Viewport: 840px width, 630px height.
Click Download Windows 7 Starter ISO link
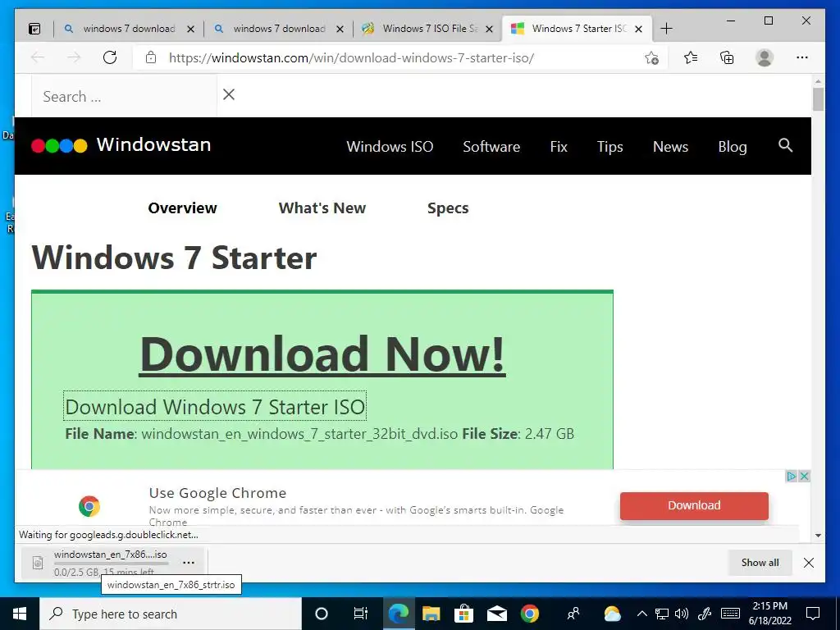215,407
